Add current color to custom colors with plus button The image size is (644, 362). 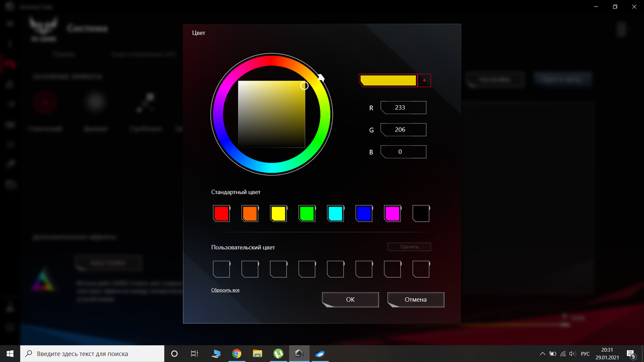tap(424, 80)
